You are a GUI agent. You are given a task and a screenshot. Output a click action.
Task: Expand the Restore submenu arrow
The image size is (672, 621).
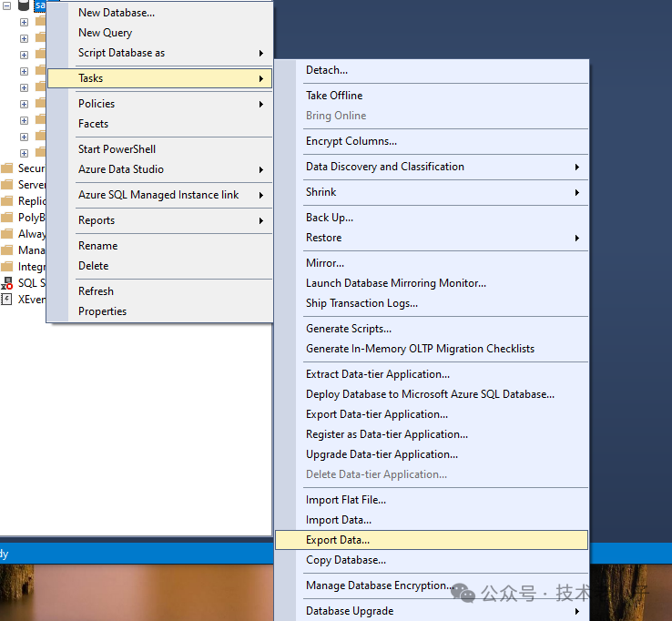click(x=576, y=238)
